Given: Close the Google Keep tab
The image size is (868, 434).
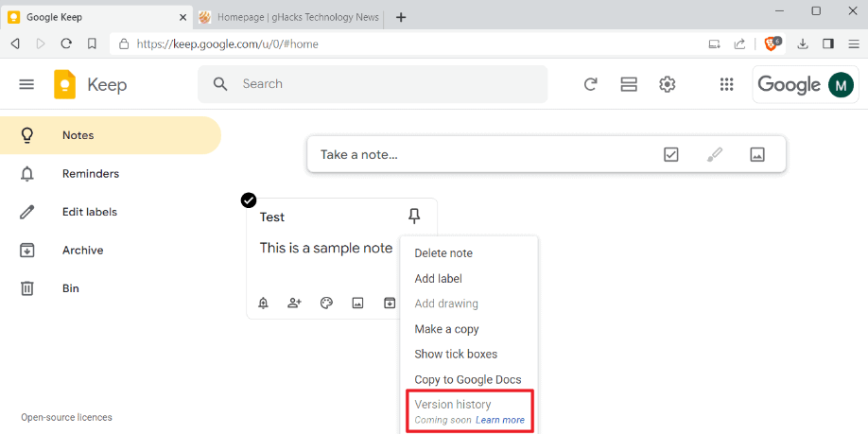Looking at the screenshot, I should coord(182,17).
